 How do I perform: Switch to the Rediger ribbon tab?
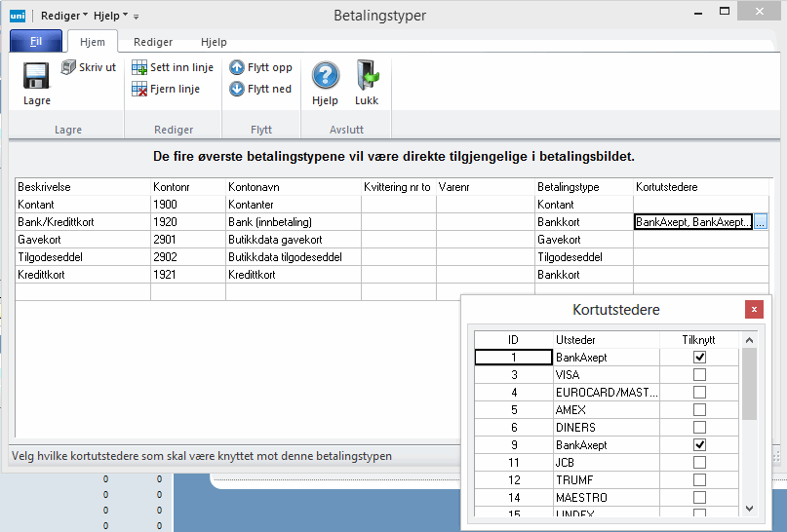click(153, 43)
